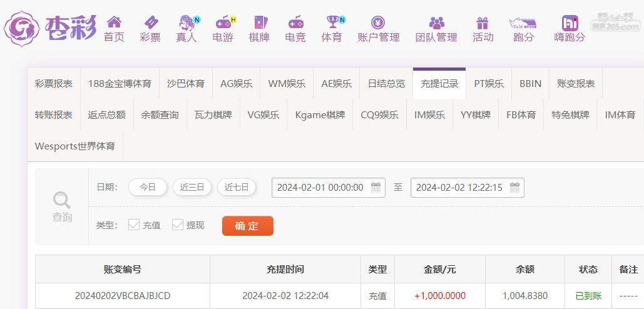This screenshot has height=309, width=644.
Task: Open the 彩票 lottery ticket icon
Action: (x=150, y=22)
